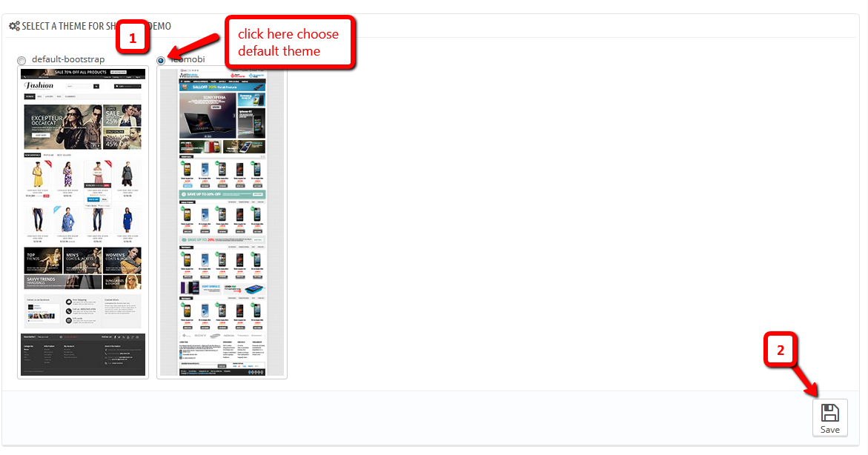Click the Save Up To 30% Off teal banner
This screenshot has width=868, height=455.
(222, 194)
